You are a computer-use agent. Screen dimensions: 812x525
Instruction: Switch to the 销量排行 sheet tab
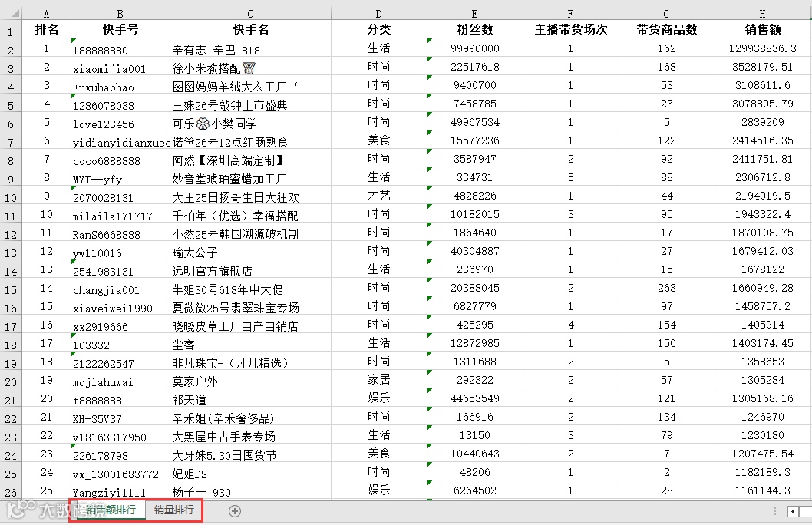tap(173, 510)
